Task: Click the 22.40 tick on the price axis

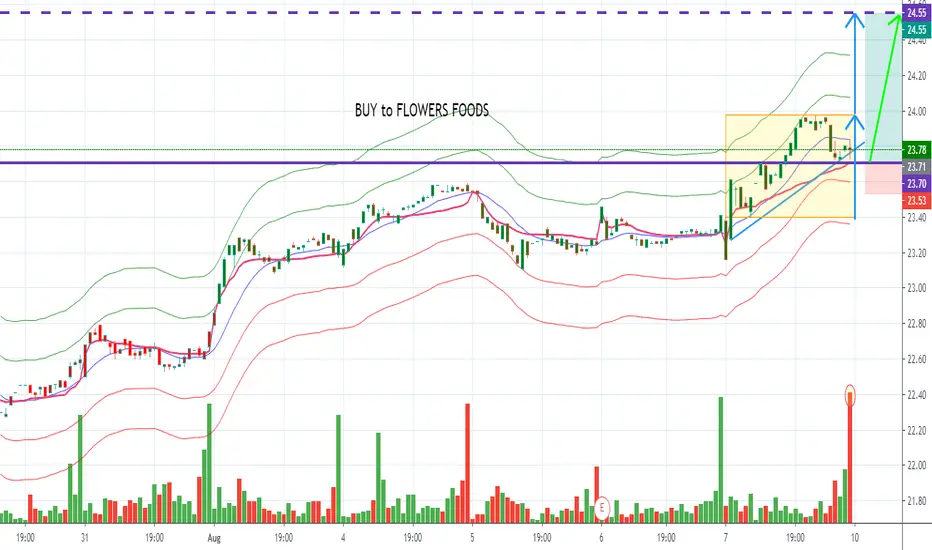Action: [x=917, y=395]
